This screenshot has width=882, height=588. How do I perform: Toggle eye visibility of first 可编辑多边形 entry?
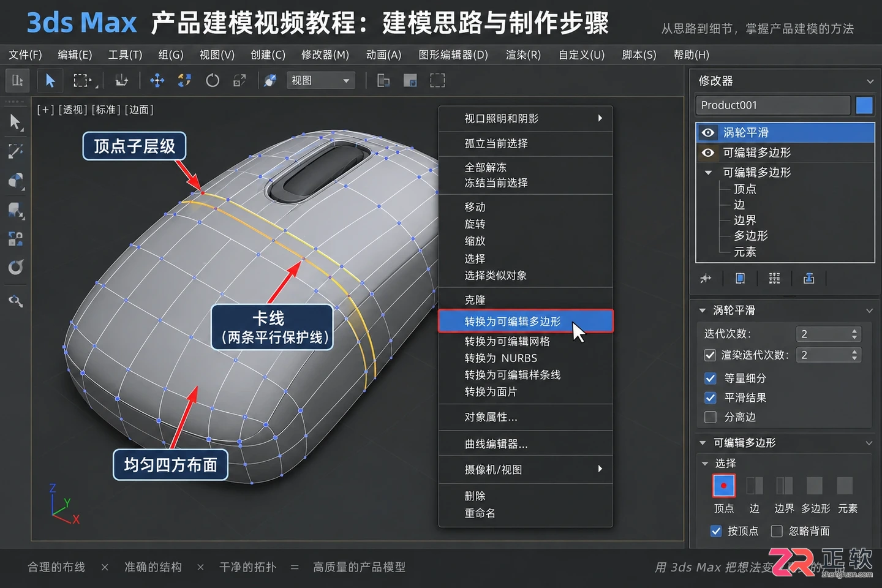click(708, 153)
